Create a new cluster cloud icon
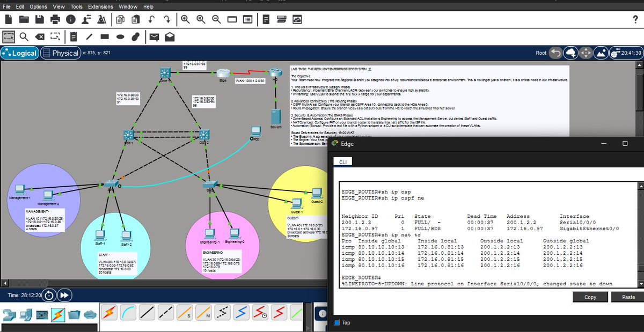The width and height of the screenshot is (644, 332). pyautogui.click(x=571, y=53)
